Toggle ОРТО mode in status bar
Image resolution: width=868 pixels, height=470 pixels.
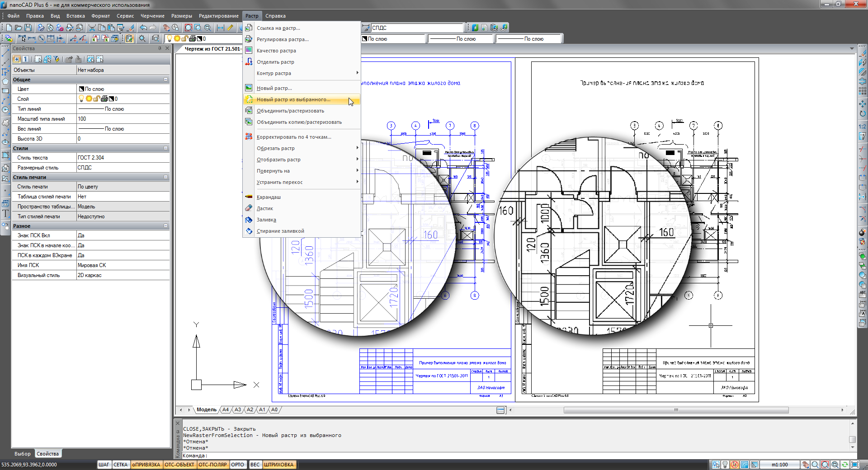tap(237, 465)
